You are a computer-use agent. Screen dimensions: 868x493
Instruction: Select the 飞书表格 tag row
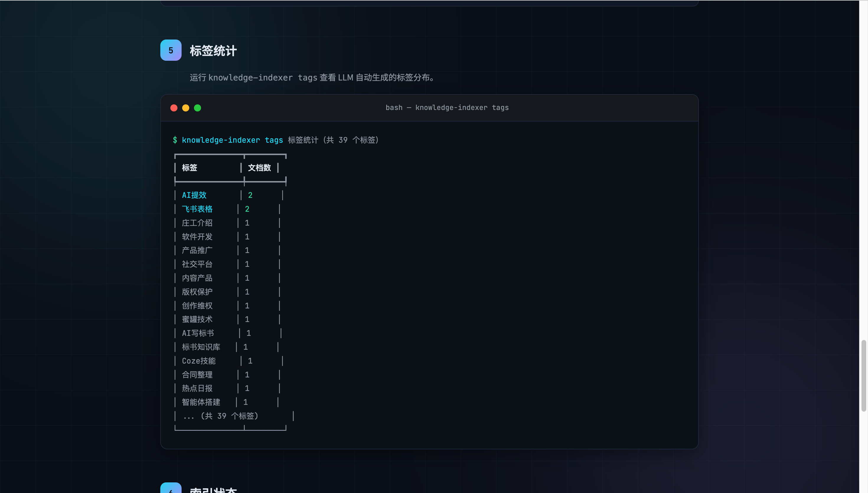(x=197, y=209)
